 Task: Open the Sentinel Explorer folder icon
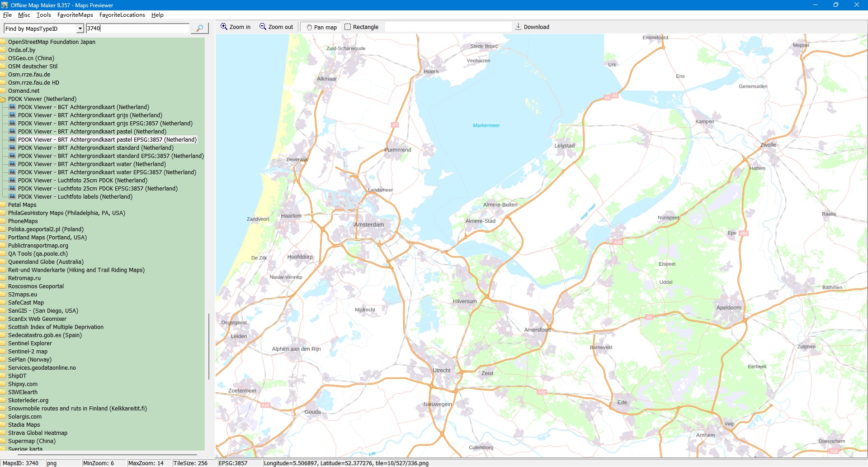pyautogui.click(x=3, y=343)
